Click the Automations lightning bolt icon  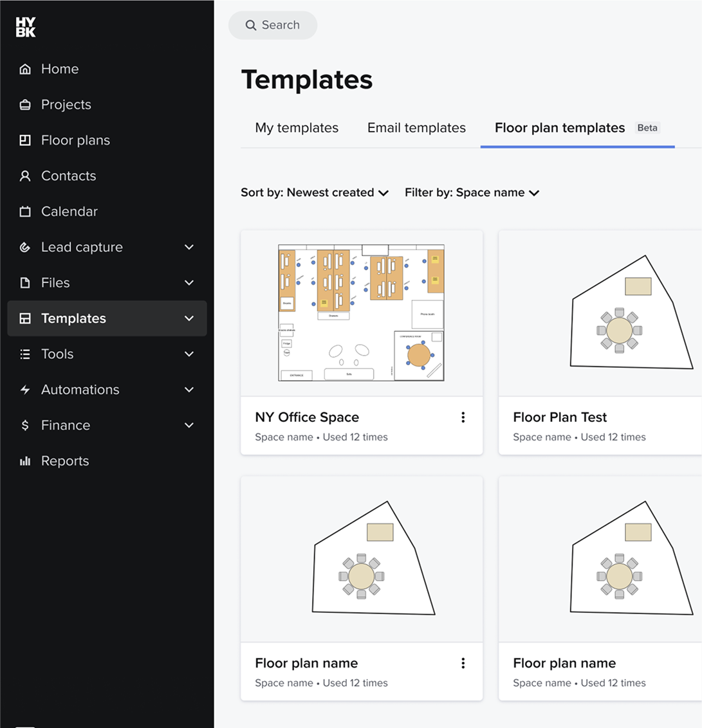pos(25,390)
